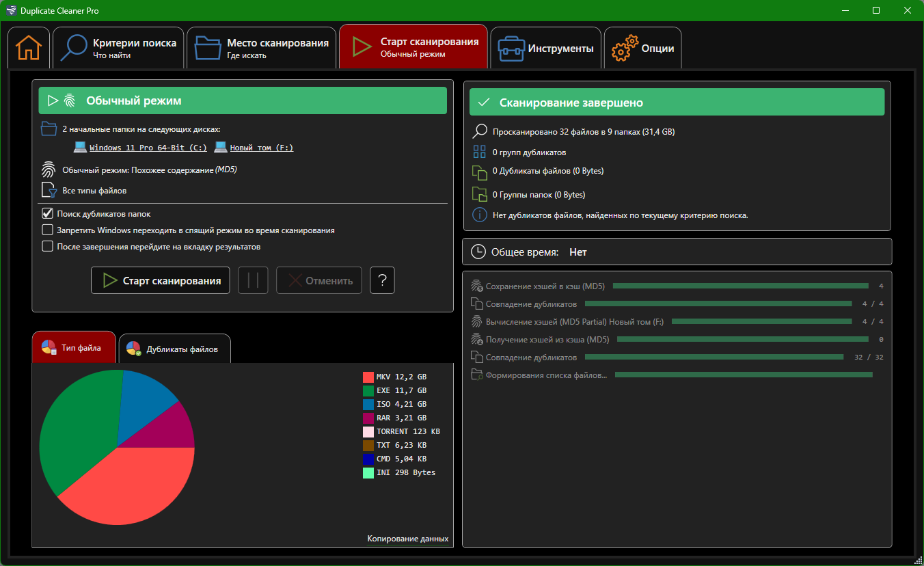Click the 32 / 32 progress count
Viewport: 924px width, 566px height.
point(869,357)
